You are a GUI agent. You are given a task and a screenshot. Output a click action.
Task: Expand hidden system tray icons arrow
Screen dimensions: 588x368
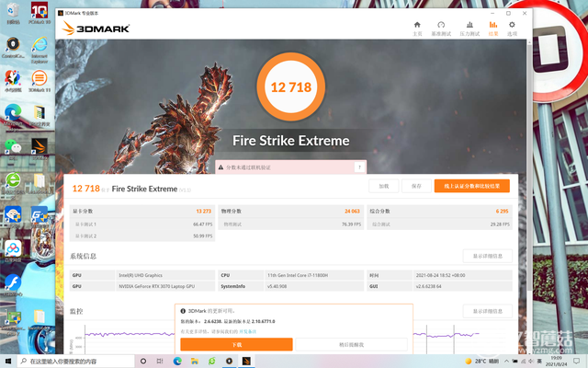(506, 362)
